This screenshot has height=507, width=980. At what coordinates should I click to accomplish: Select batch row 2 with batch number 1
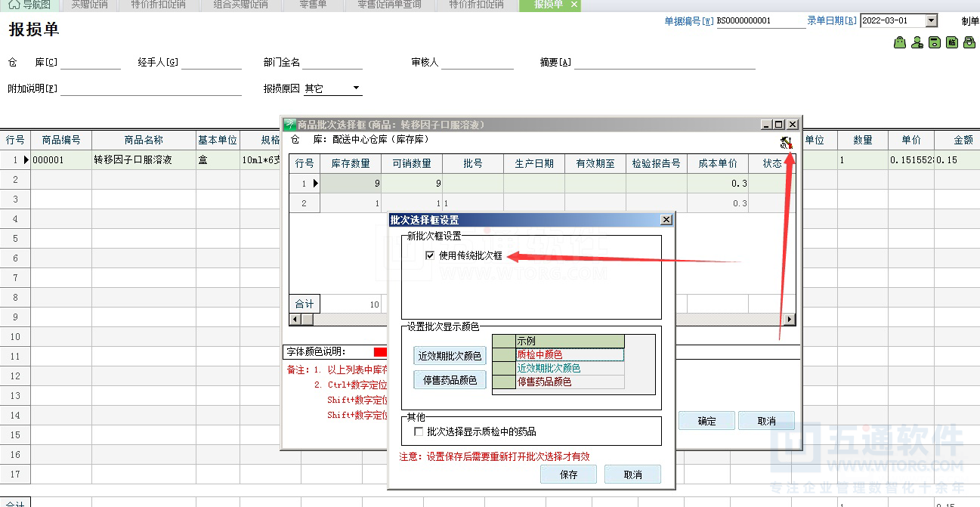[542, 202]
